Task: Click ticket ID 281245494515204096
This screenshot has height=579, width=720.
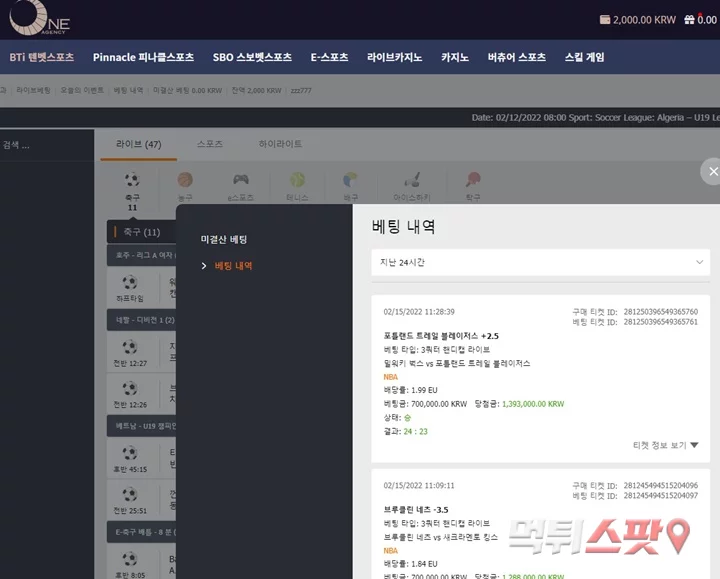Action: pyautogui.click(x=660, y=485)
